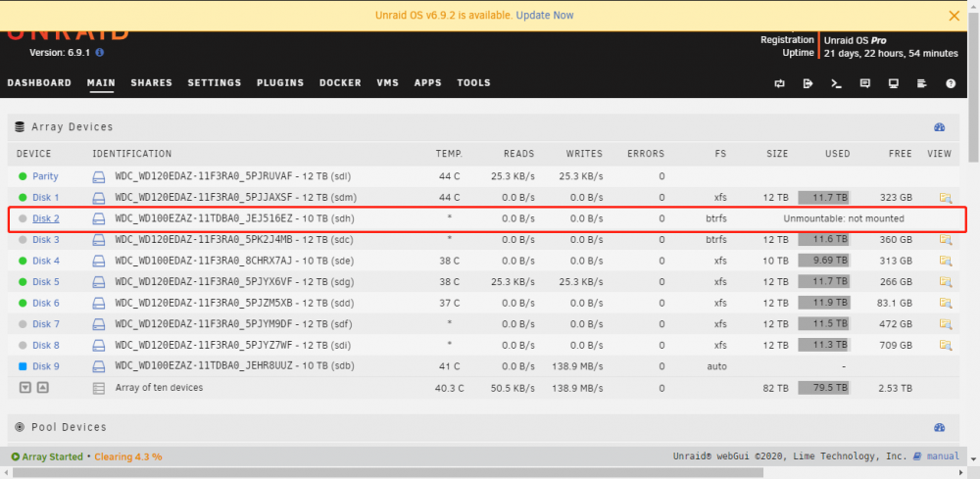Open the system info monitor icon
The height and width of the screenshot is (479, 980).
tap(894, 83)
